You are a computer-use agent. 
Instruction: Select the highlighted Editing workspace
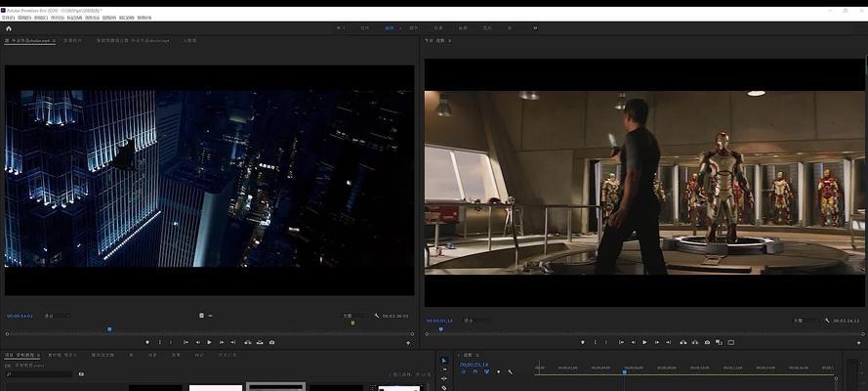tap(390, 27)
